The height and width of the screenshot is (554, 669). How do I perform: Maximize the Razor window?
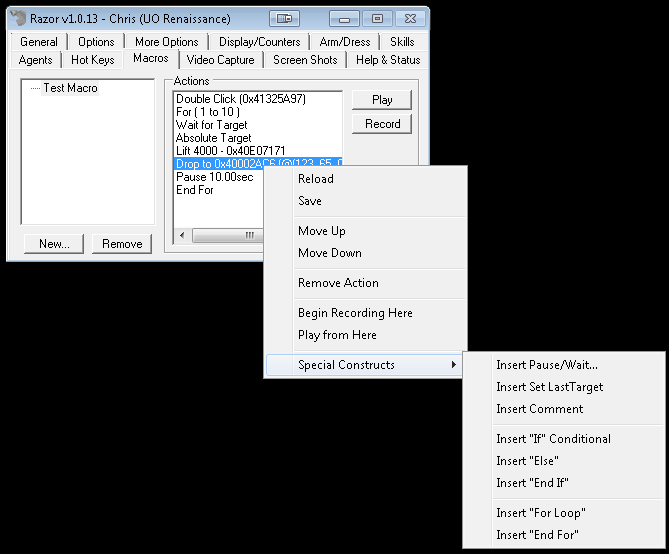(x=377, y=19)
